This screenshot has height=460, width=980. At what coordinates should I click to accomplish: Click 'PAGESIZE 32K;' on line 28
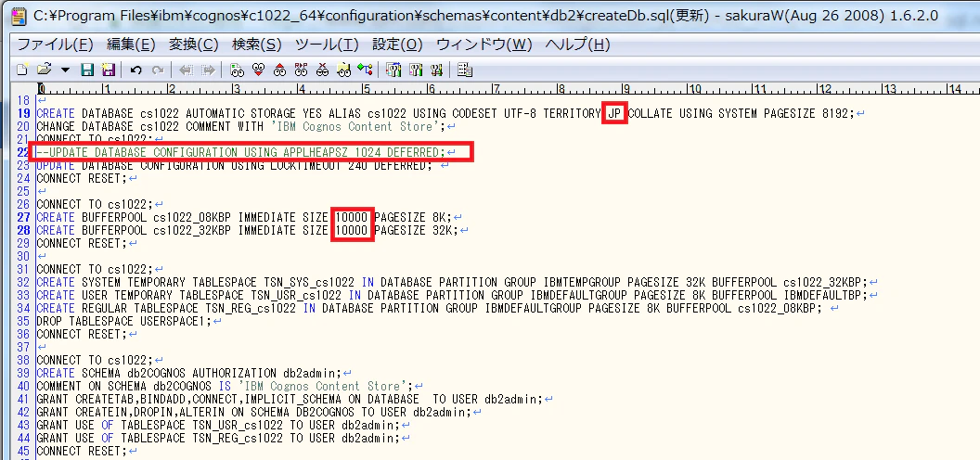[x=416, y=230]
